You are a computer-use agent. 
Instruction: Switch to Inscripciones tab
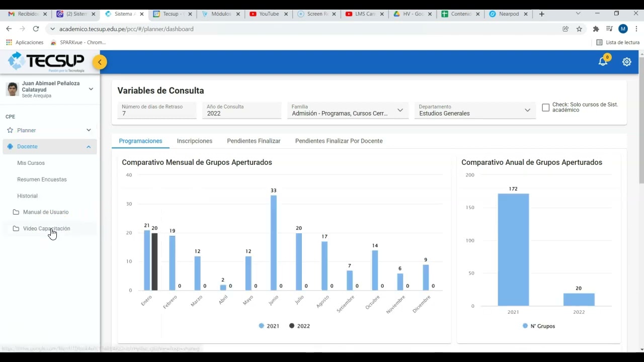tap(195, 141)
